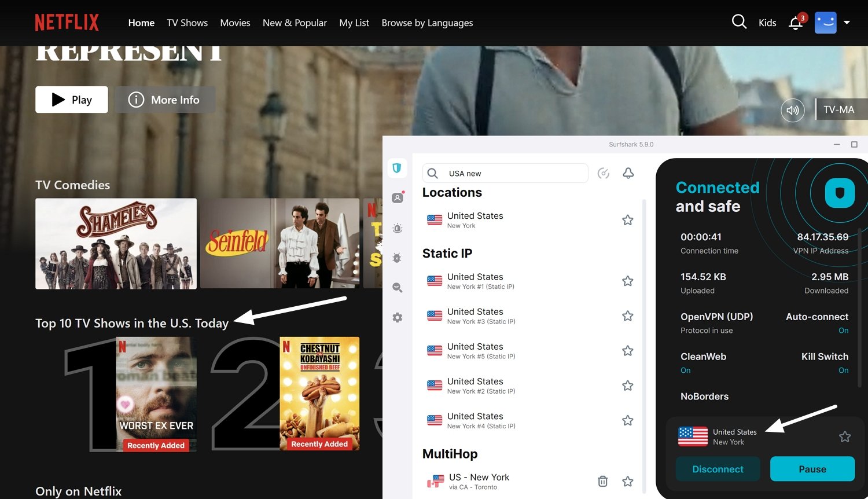Open New & Popular section

tap(295, 23)
